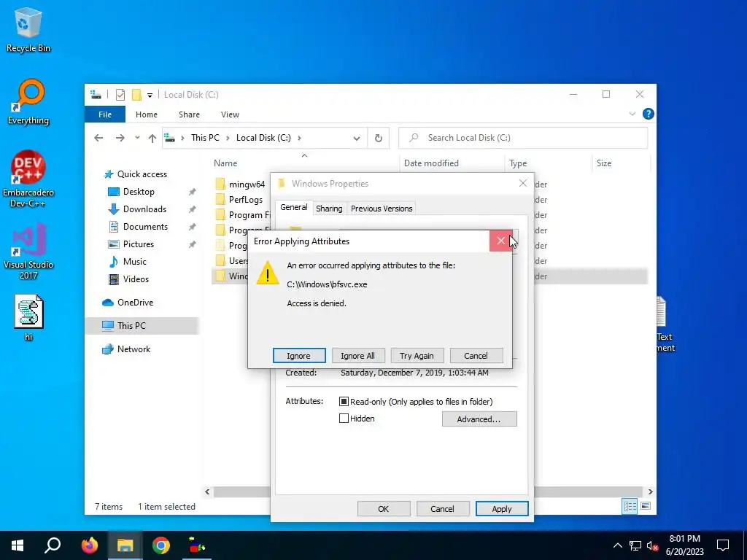Image resolution: width=747 pixels, height=560 pixels.
Task: Go back in File Explorer
Action: pyautogui.click(x=98, y=138)
